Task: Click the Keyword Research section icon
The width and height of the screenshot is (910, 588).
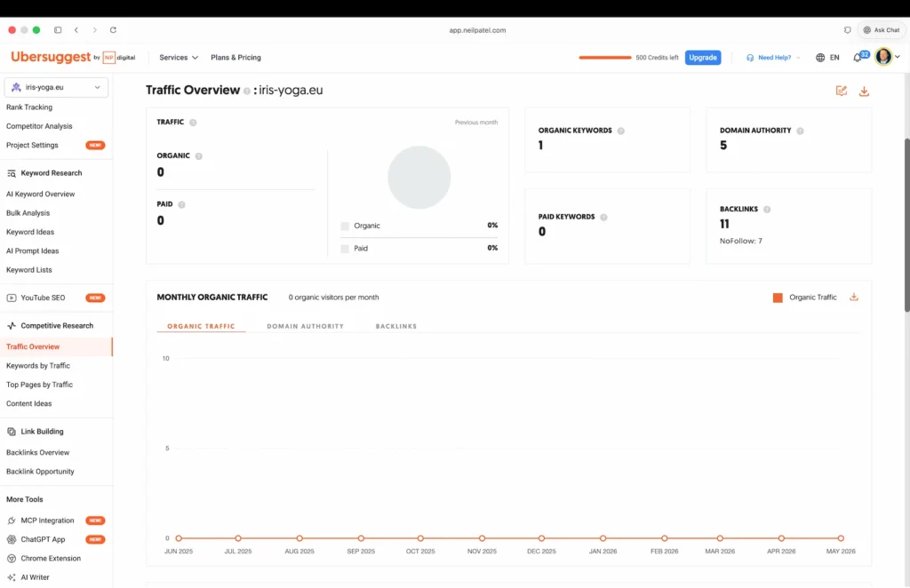Action: point(11,173)
